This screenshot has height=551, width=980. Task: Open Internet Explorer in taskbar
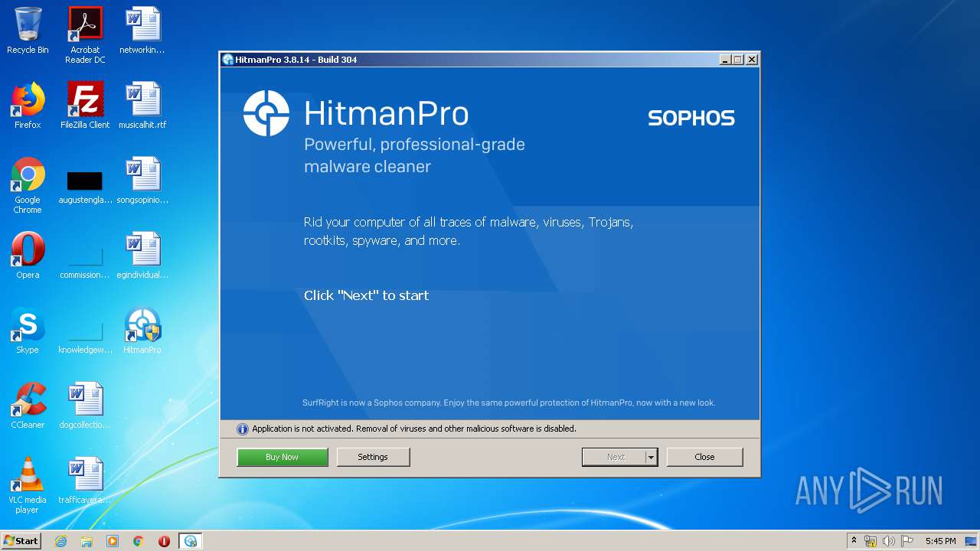pos(60,541)
